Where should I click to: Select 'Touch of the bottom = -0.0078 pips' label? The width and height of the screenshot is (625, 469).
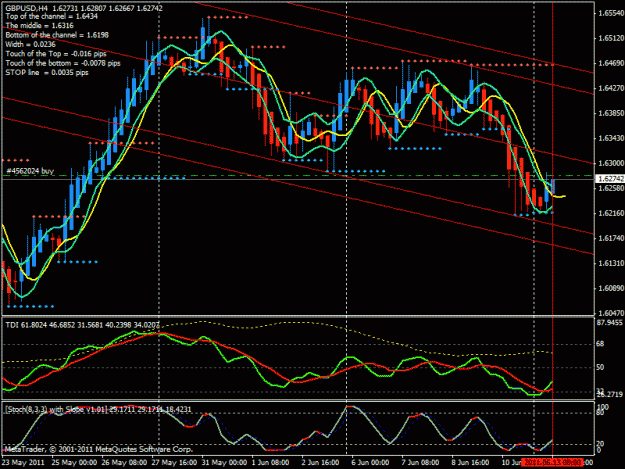[x=63, y=63]
